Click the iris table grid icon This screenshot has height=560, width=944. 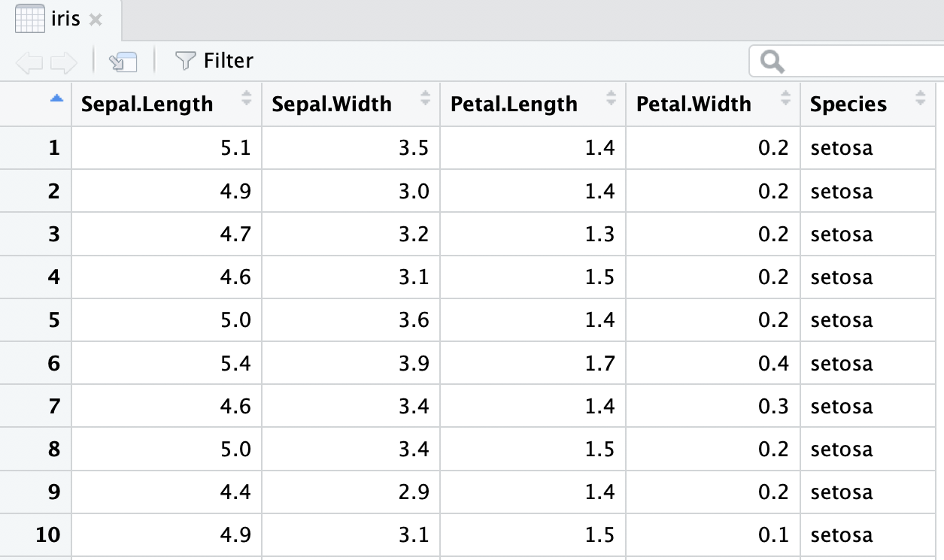[x=29, y=19]
